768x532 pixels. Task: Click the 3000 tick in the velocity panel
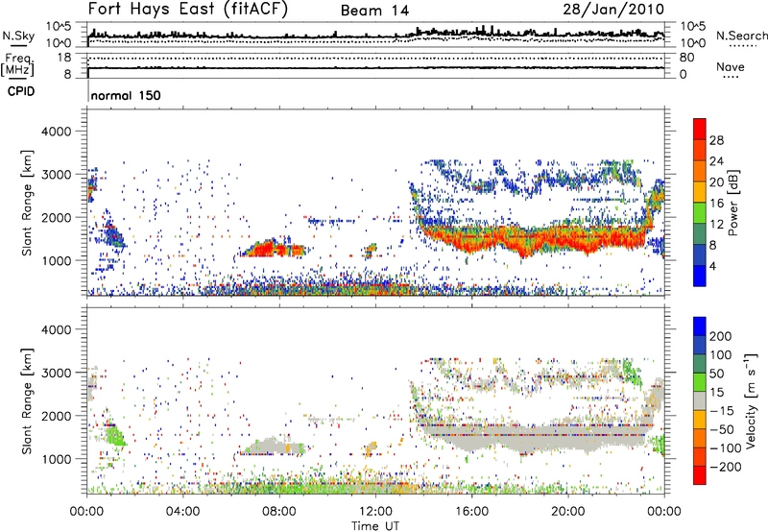[x=56, y=373]
